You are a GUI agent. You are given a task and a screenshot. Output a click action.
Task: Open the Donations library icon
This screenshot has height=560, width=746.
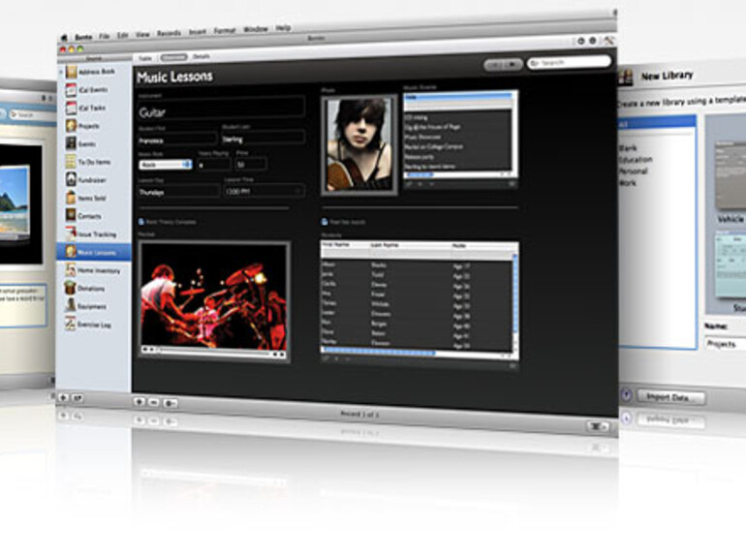71,288
